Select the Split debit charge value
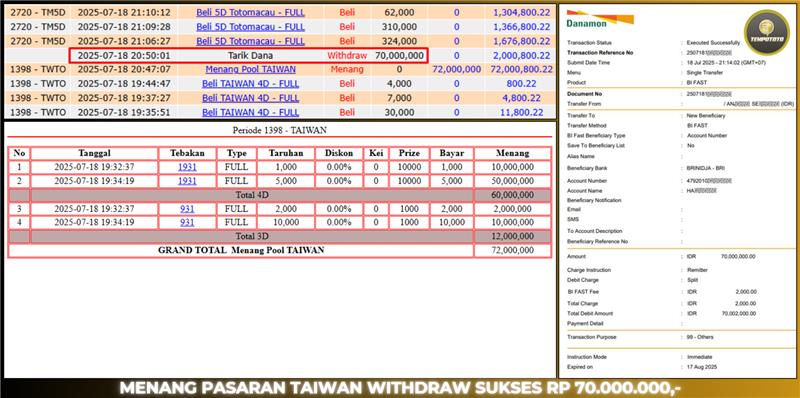This screenshot has height=398, width=800. [692, 280]
